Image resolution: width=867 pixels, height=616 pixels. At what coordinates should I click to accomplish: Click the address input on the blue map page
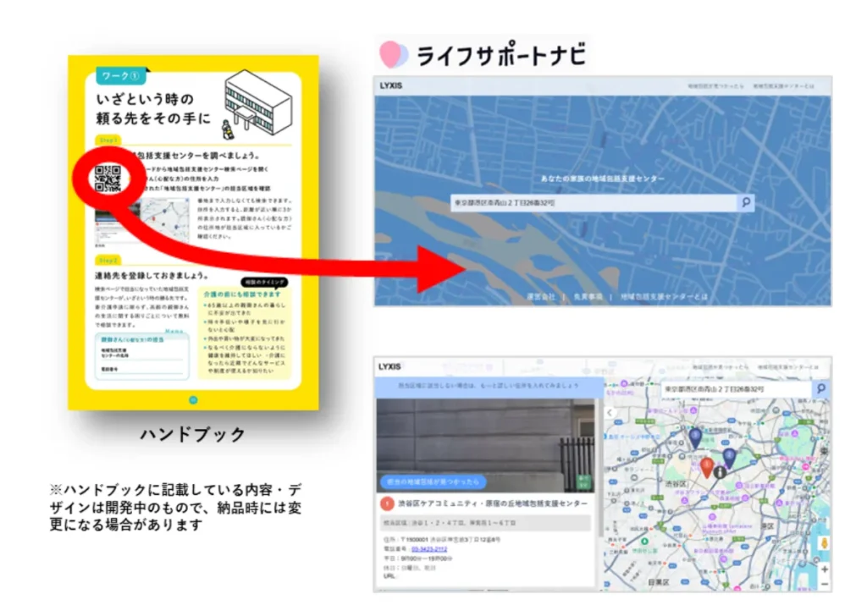pos(593,203)
